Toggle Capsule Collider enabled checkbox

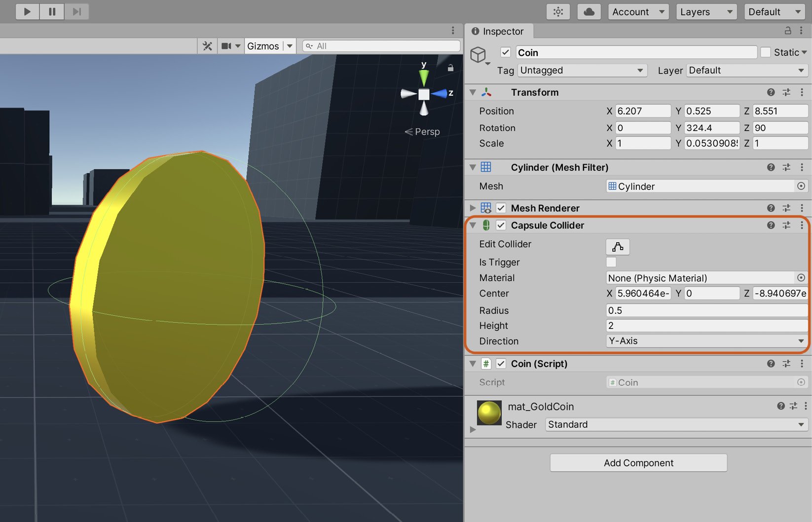coord(501,225)
